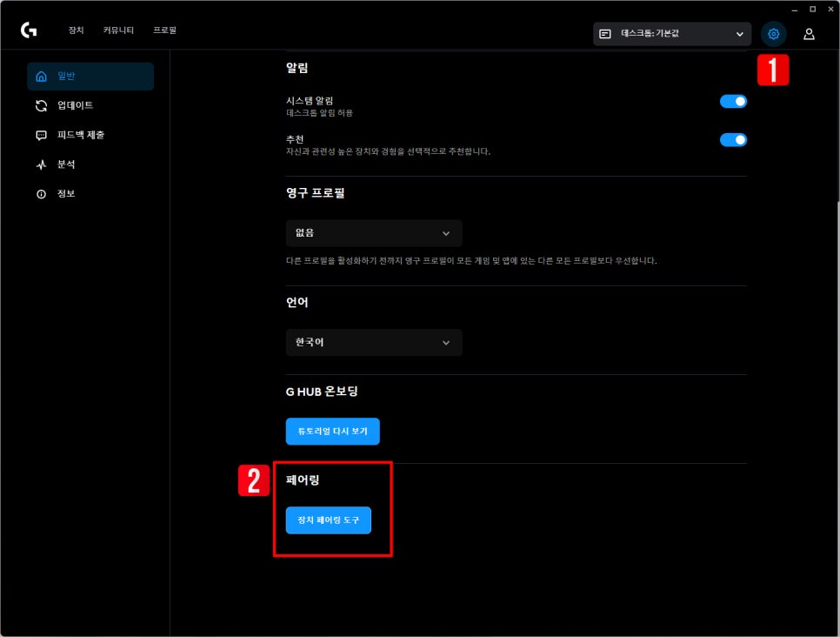Viewport: 840px width, 637px height.
Task: Open the 언어 dropdown showing 한국어
Action: pos(374,343)
